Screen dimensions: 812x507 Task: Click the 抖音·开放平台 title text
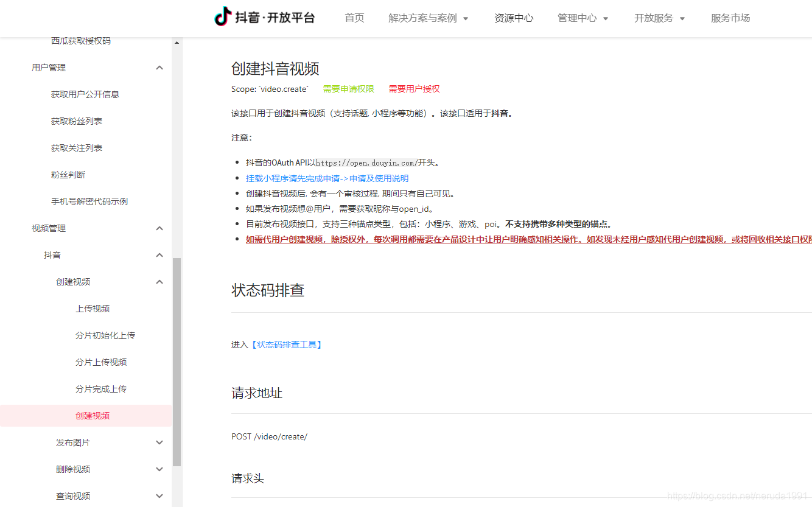pos(275,18)
